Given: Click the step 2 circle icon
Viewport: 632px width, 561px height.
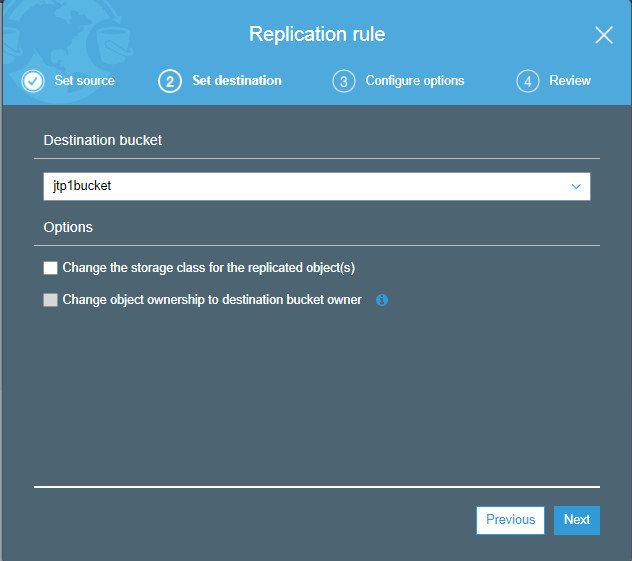Looking at the screenshot, I should 170,81.
